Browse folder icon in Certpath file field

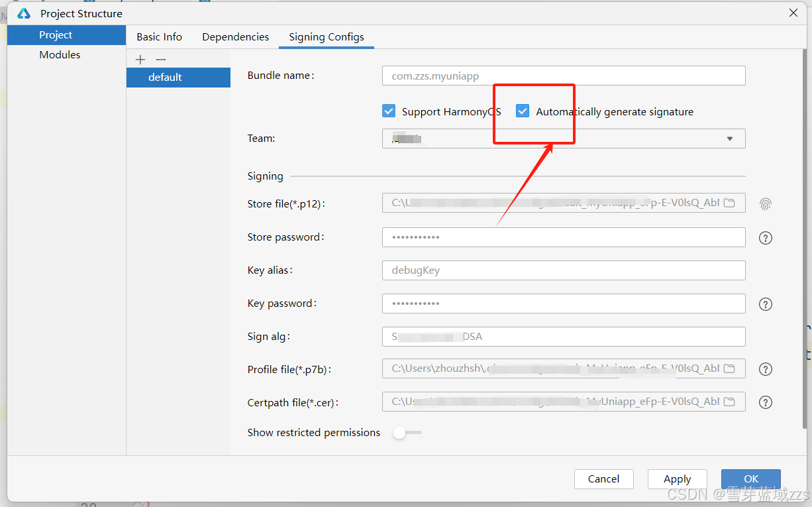[729, 402]
